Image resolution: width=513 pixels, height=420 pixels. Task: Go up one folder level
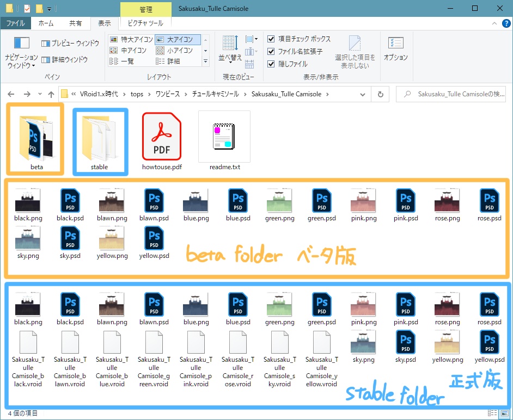(x=51, y=95)
